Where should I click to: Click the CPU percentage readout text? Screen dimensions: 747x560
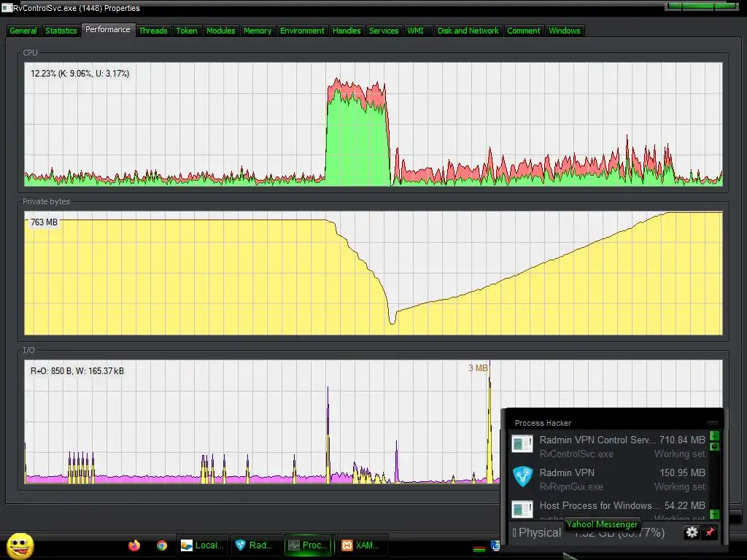tap(80, 74)
